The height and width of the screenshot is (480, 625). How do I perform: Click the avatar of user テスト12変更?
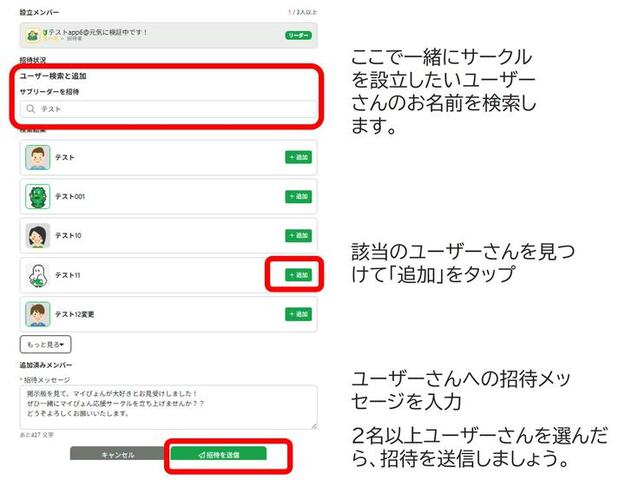[x=37, y=313]
